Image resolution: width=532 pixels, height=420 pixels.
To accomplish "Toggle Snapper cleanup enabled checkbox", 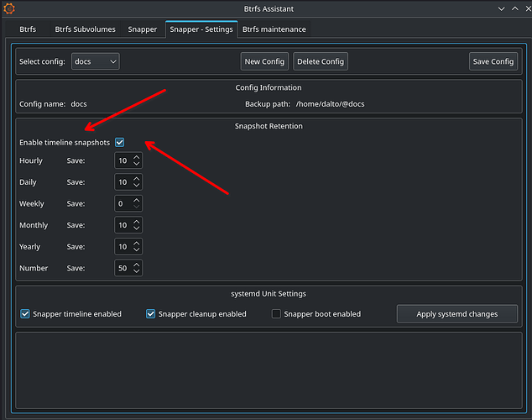I will coord(151,314).
